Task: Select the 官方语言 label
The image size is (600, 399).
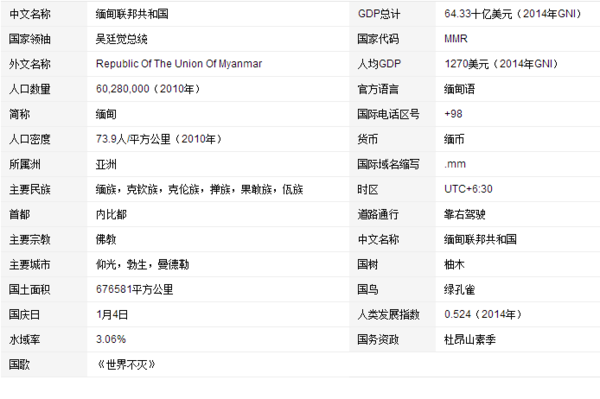Action: point(378,89)
